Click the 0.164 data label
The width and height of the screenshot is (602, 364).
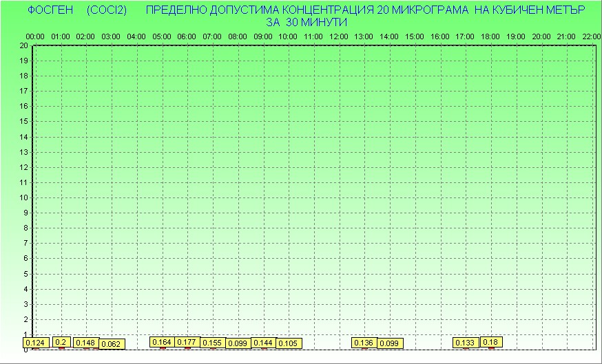click(x=162, y=342)
